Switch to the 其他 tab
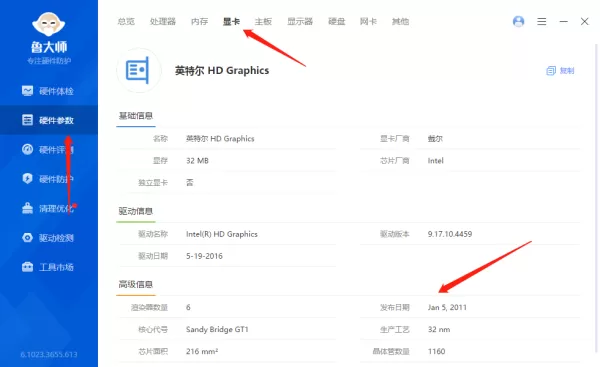The height and width of the screenshot is (367, 600). 400,21
